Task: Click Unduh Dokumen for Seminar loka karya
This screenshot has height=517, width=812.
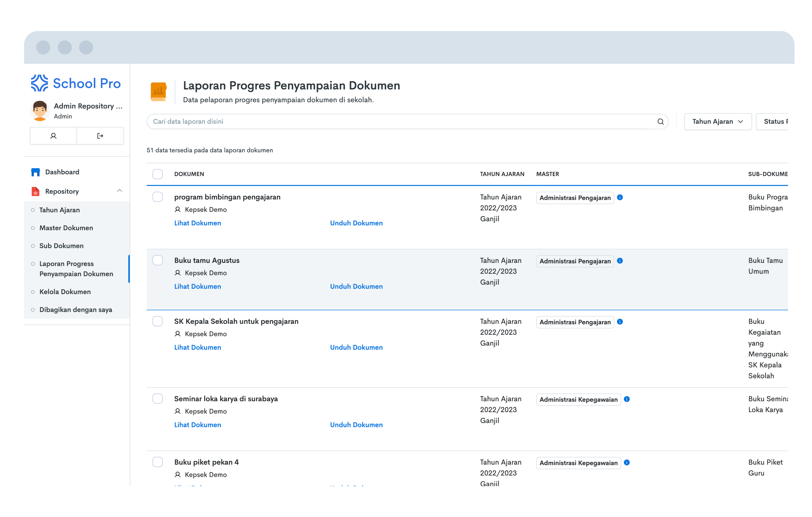Action: click(356, 425)
